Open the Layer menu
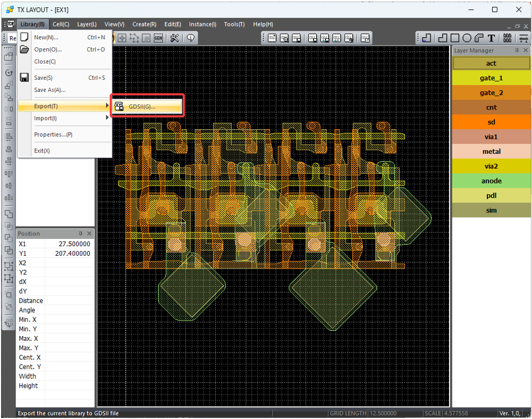532x419 pixels. point(87,24)
